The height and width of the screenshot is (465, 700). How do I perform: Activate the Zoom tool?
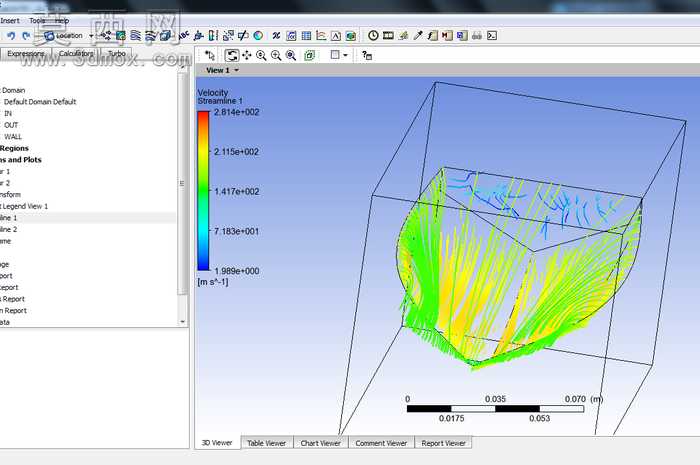(261, 55)
